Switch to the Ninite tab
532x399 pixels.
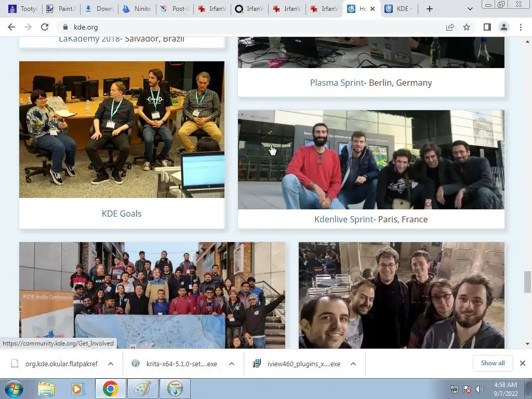[x=137, y=9]
